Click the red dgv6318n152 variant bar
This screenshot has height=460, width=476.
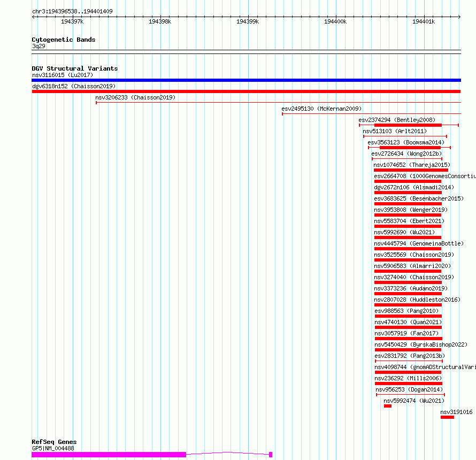coord(246,91)
